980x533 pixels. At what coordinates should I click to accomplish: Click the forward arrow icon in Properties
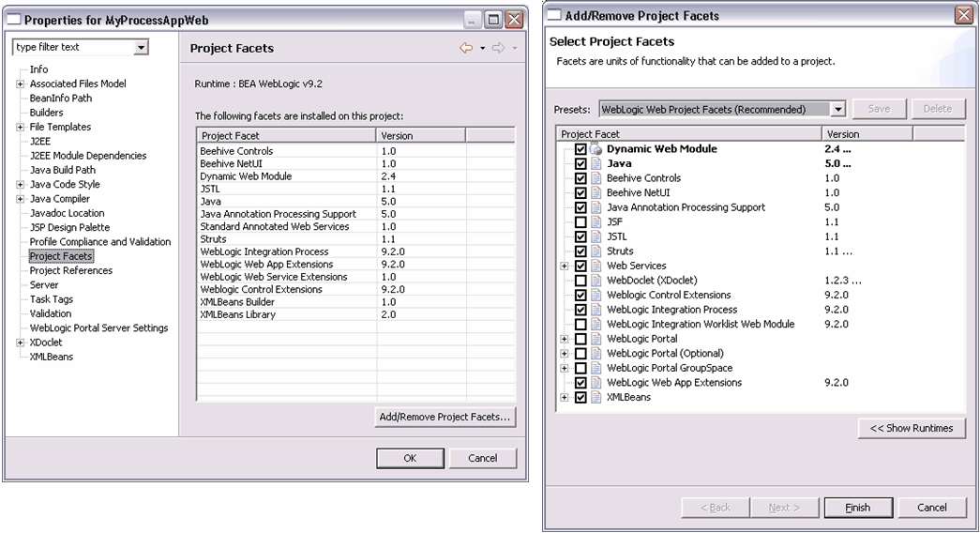498,48
